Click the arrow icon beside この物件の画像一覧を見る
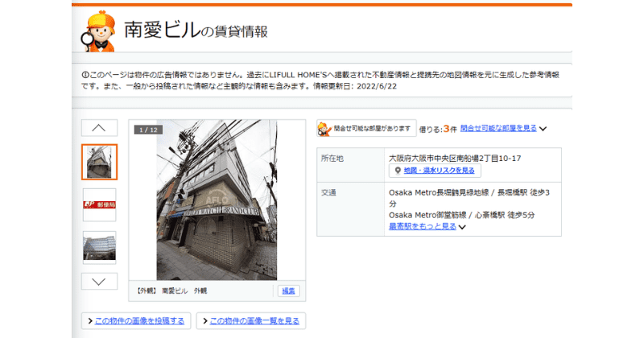This screenshot has height=338, width=644. pos(205,321)
